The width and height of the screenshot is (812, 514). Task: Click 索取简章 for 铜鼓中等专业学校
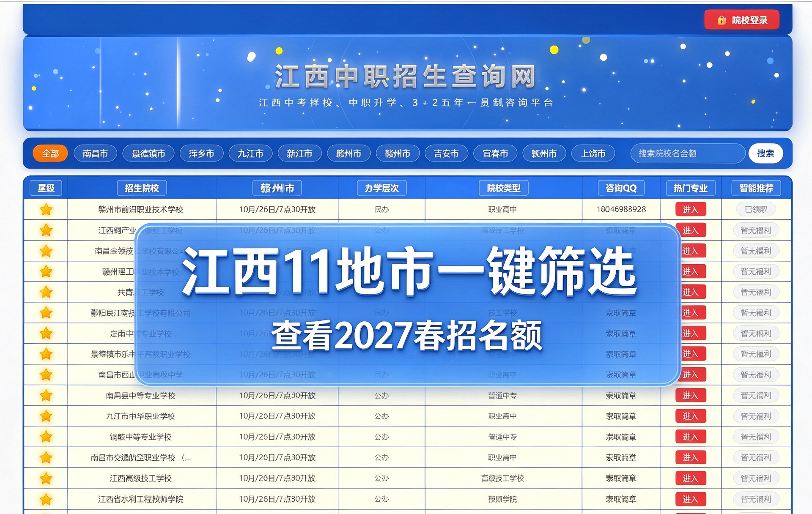pyautogui.click(x=621, y=437)
